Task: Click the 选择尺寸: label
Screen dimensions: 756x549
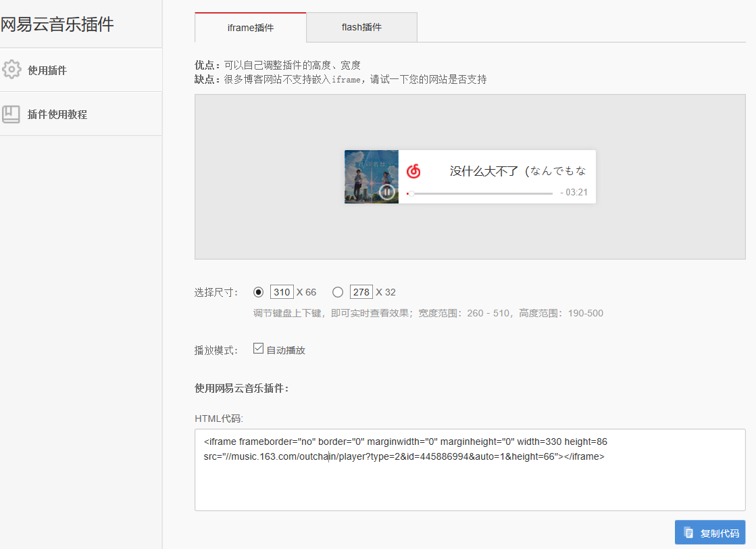Action: coord(216,292)
